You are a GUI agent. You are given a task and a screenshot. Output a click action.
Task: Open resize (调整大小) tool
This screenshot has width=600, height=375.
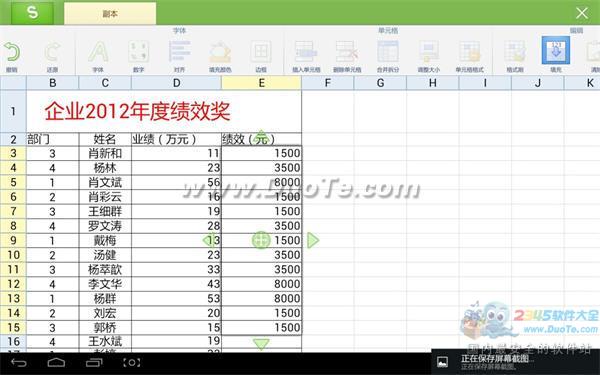[429, 52]
